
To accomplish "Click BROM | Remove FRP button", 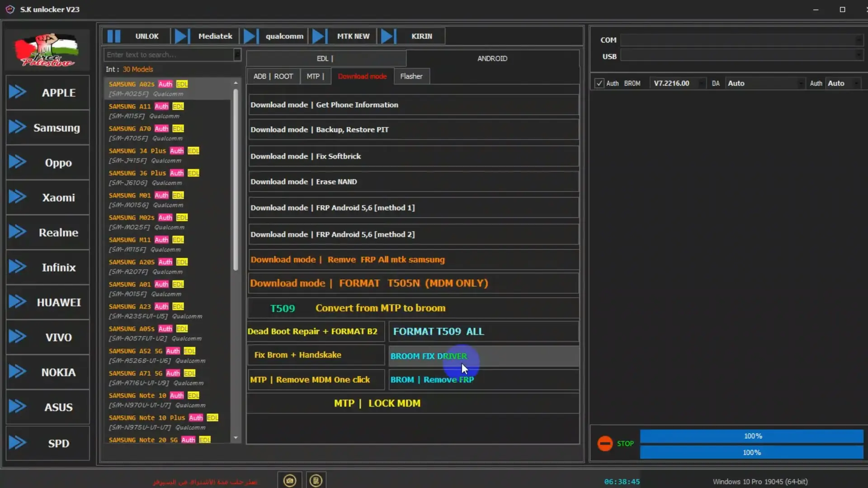I will pos(484,380).
